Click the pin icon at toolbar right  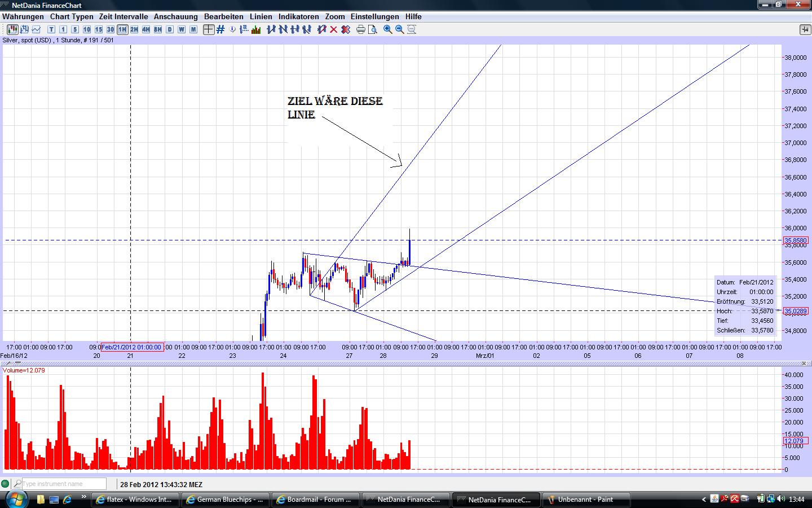point(805,29)
